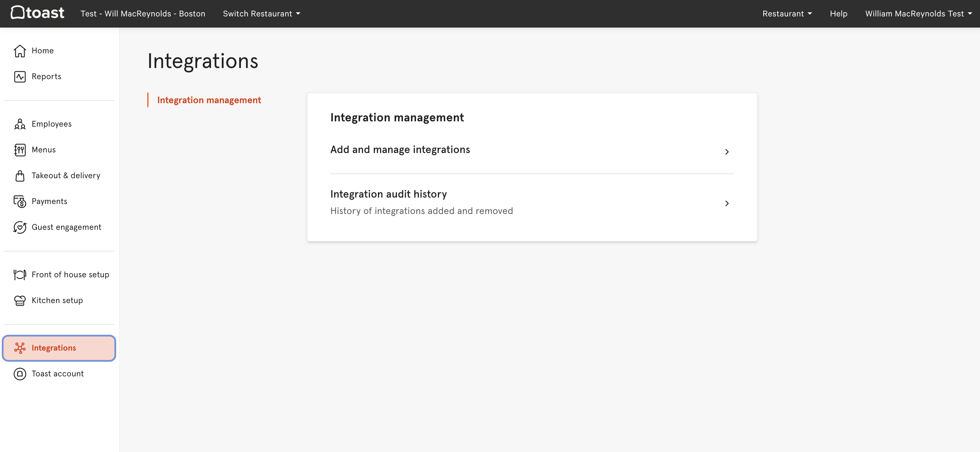The image size is (980, 452).
Task: Click the Toast logo in header
Action: click(x=37, y=13)
